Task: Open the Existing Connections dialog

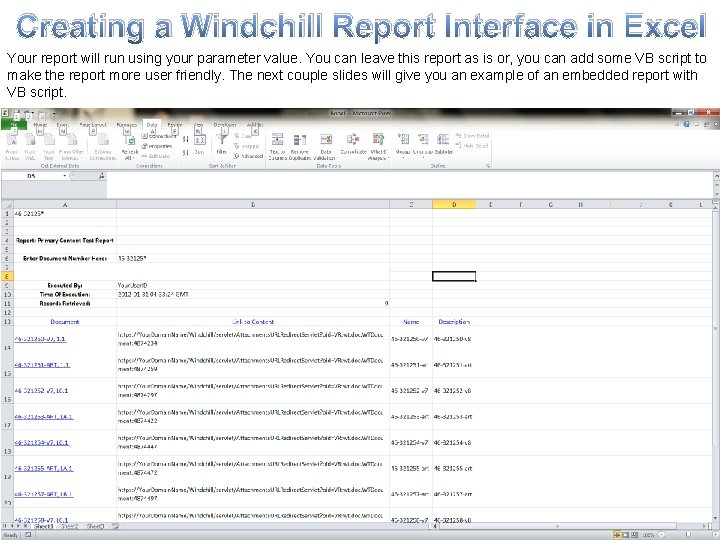Action: tap(103, 147)
